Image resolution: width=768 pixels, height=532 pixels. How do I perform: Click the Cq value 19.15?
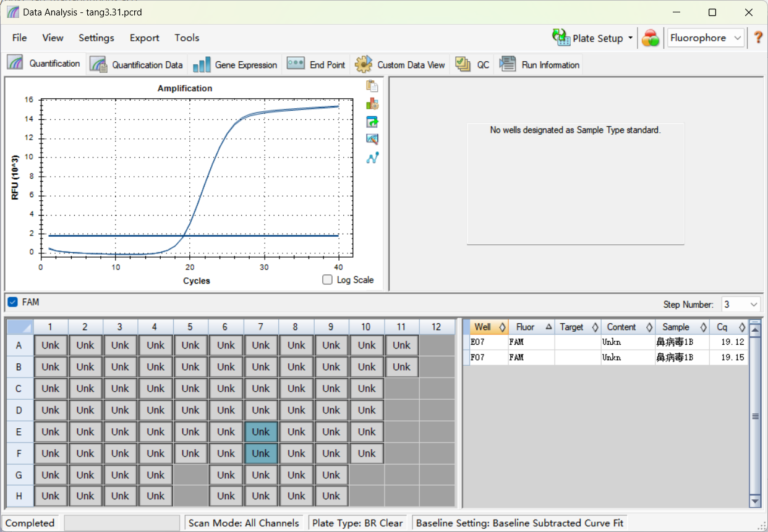coord(733,358)
